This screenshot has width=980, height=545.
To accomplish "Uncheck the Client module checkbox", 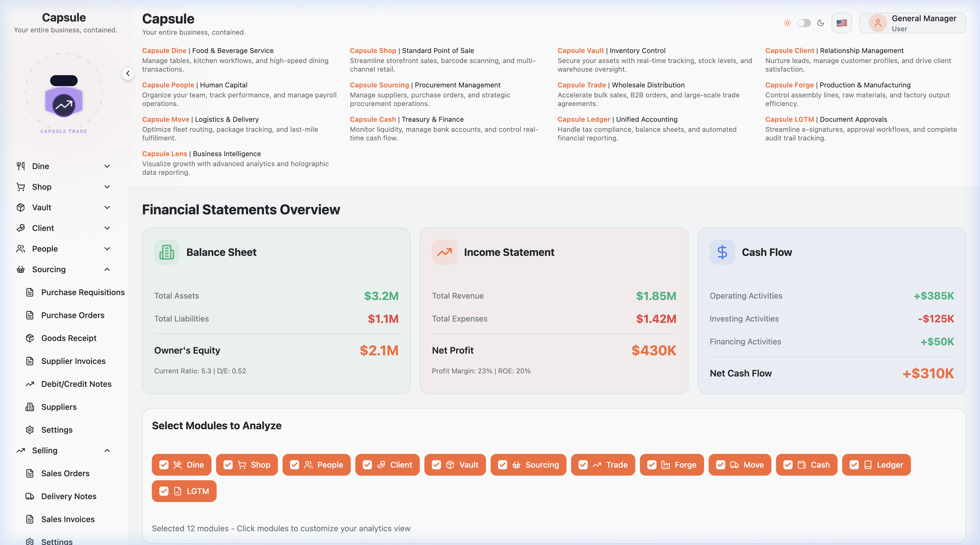I will click(367, 465).
